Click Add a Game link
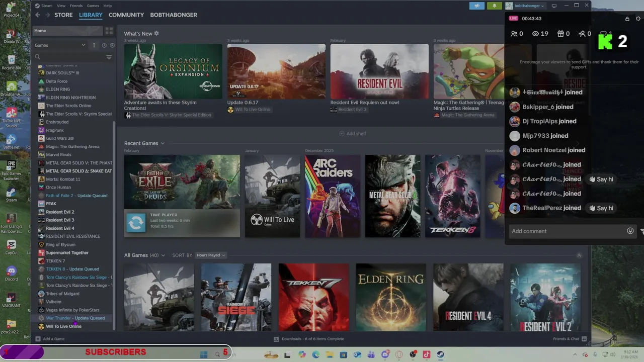 coord(50,339)
